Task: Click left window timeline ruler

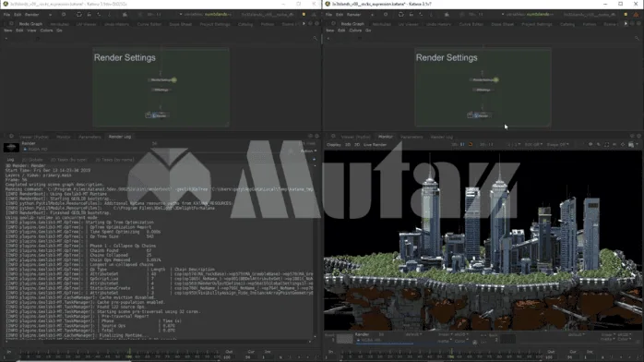Action: [x=119, y=355]
